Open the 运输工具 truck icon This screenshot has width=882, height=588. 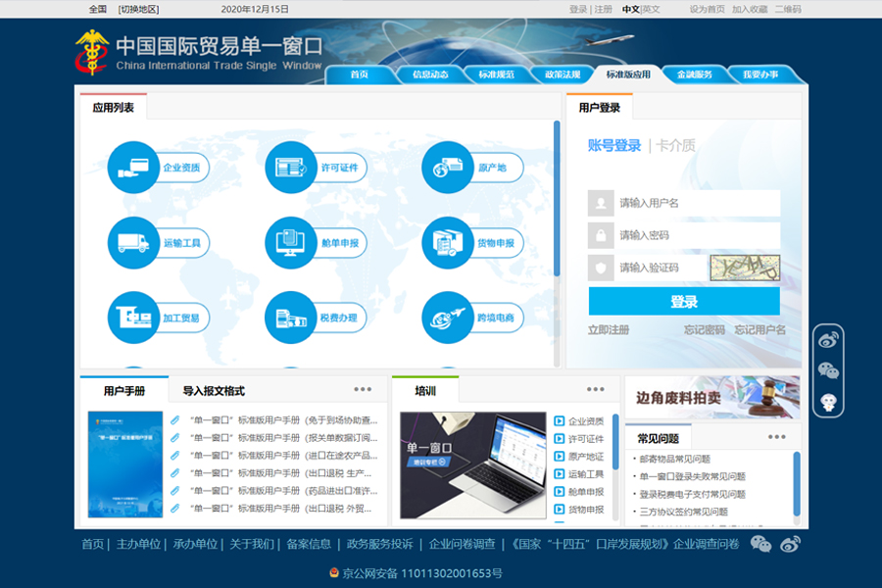(133, 242)
